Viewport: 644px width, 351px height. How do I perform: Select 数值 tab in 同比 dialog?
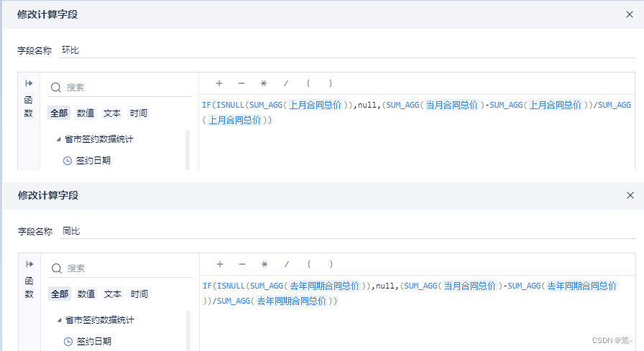[x=86, y=294]
